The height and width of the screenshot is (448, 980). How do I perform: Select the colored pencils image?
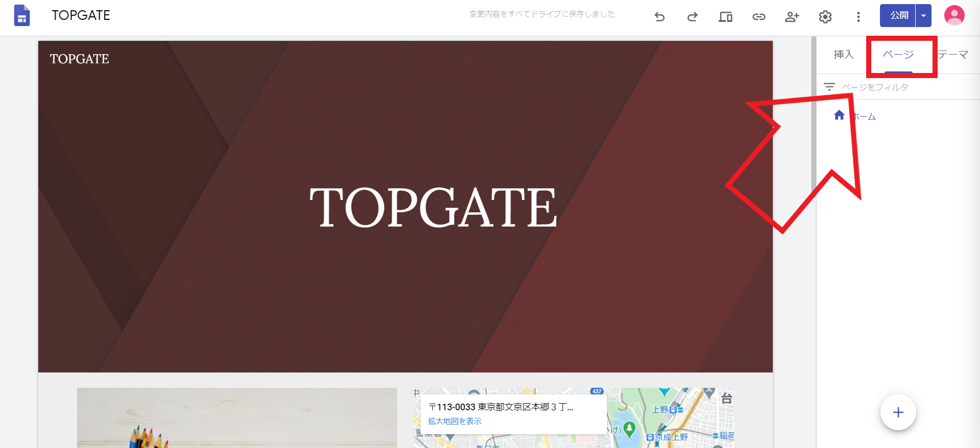237,418
